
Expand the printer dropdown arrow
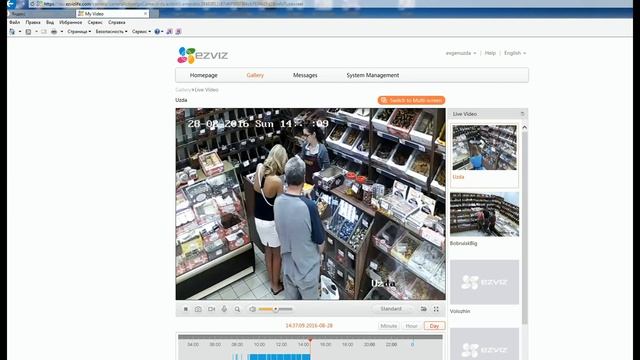[62, 31]
